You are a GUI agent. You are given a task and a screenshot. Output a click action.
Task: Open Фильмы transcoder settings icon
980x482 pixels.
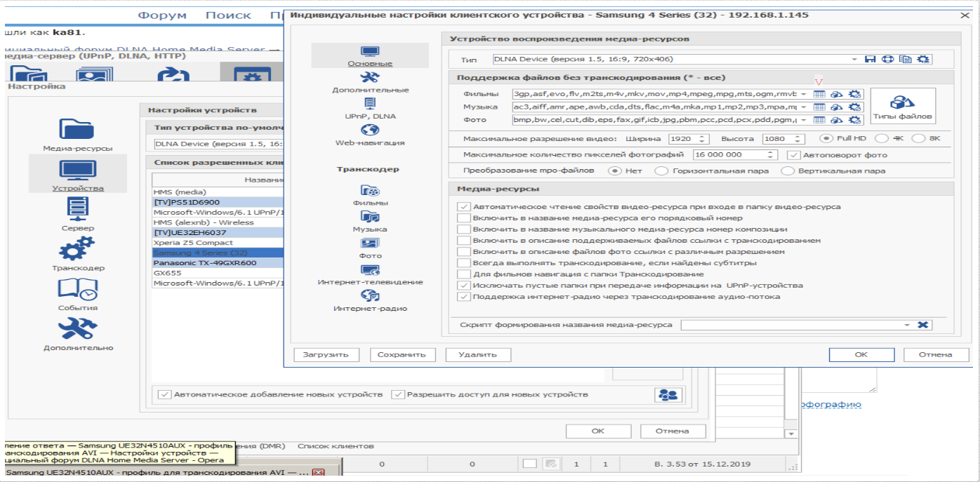[369, 191]
